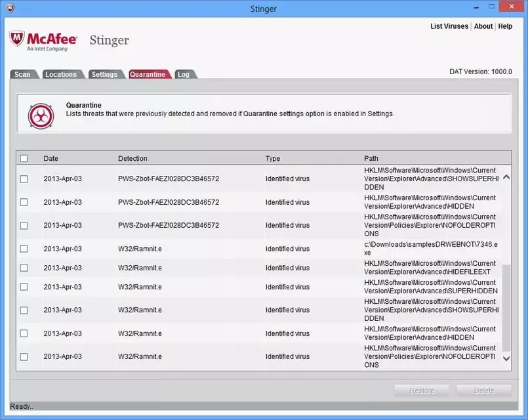Check the W32/Ramnit.e row with Advanced\SUPERHIDDEN path
This screenshot has width=528, height=420.
pyautogui.click(x=24, y=287)
